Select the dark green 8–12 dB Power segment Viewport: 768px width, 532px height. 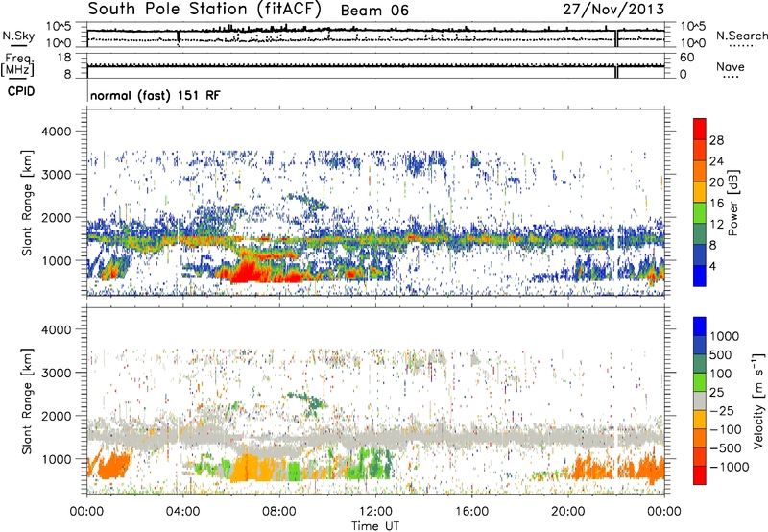click(x=700, y=234)
